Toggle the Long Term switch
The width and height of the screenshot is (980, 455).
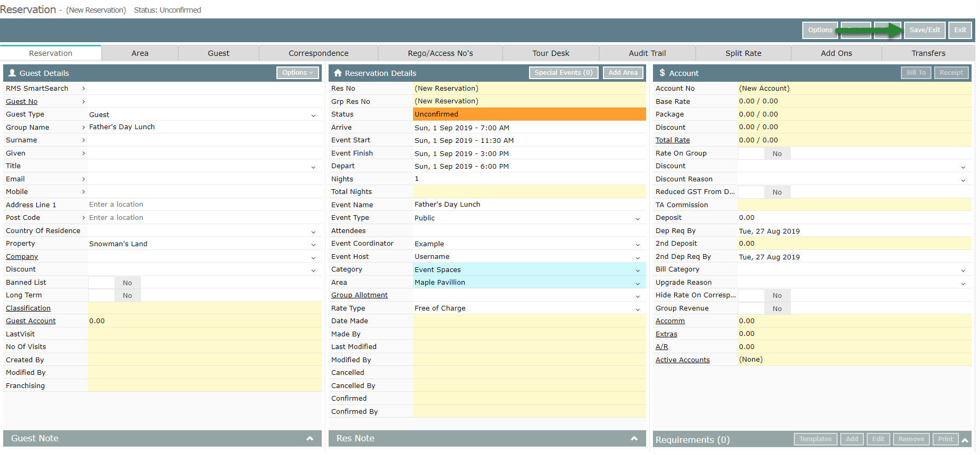(x=114, y=295)
